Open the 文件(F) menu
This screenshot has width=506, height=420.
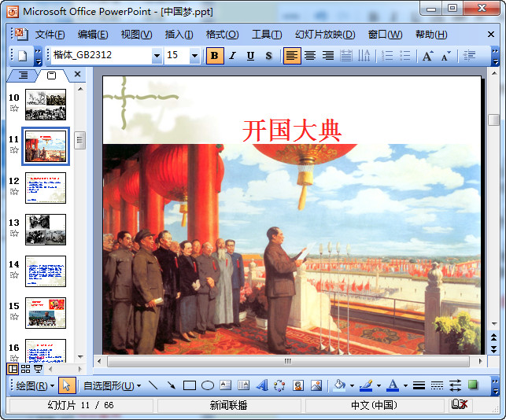point(50,34)
